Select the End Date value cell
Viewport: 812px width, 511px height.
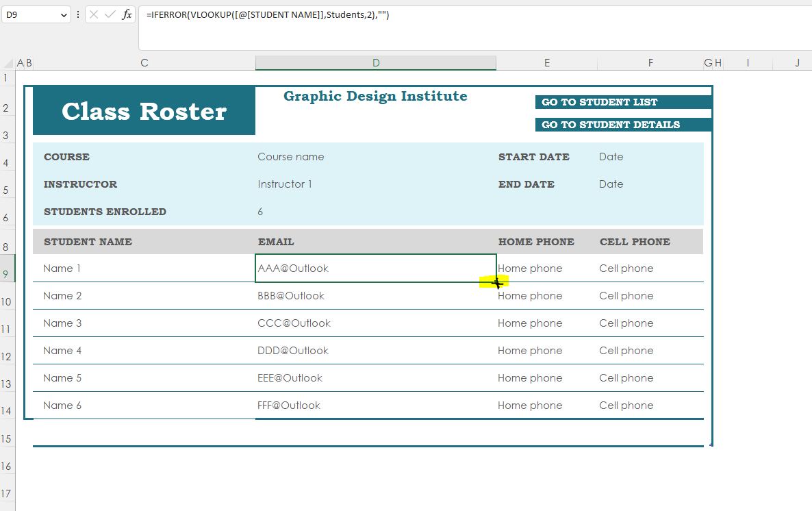(650, 184)
